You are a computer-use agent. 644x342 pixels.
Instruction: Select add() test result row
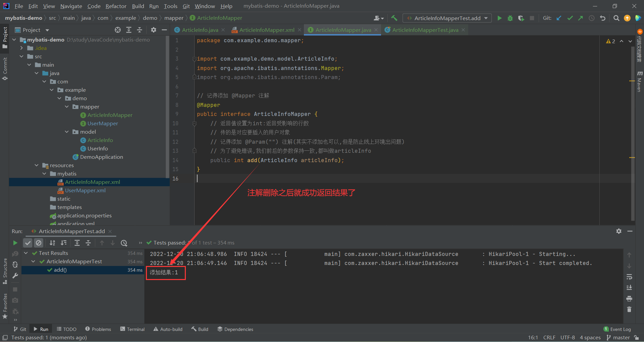coord(83,270)
